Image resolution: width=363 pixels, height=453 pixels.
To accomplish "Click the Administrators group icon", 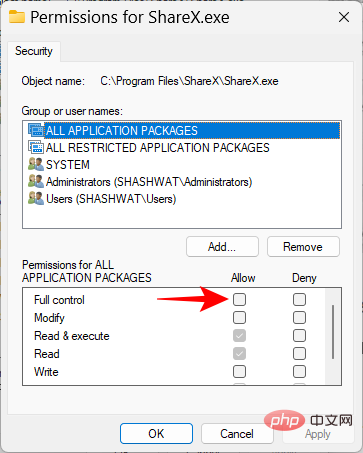I will click(x=36, y=181).
